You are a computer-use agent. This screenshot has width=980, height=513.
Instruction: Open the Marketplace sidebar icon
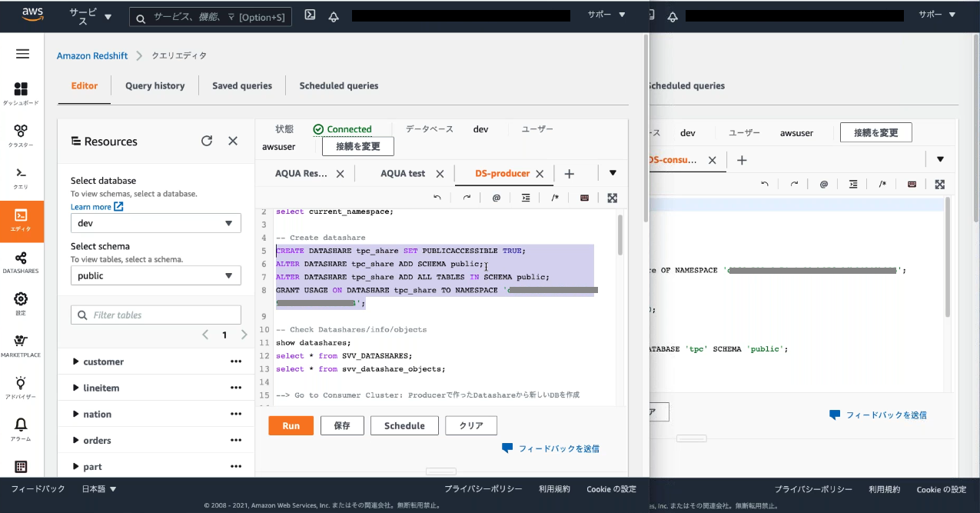21,345
